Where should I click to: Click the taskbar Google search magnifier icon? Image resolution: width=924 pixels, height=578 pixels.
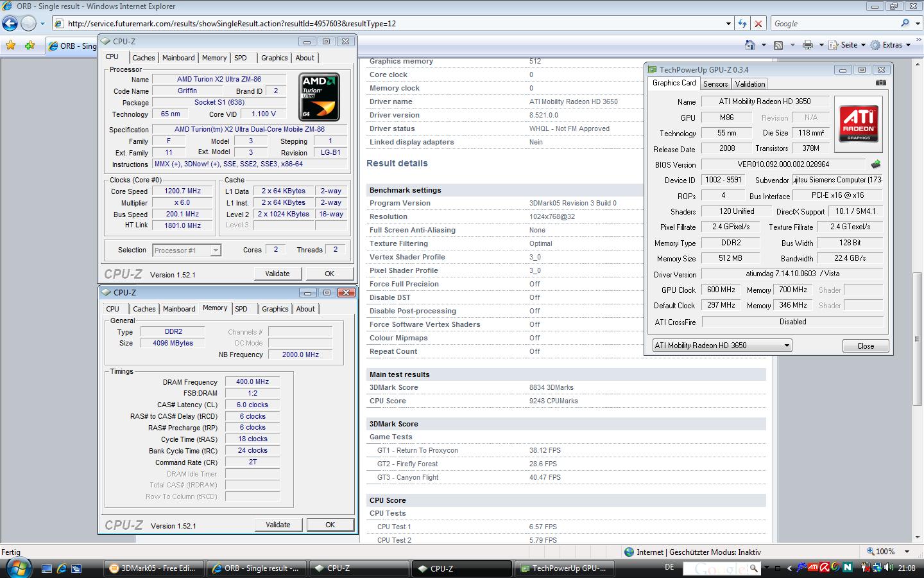click(x=753, y=568)
